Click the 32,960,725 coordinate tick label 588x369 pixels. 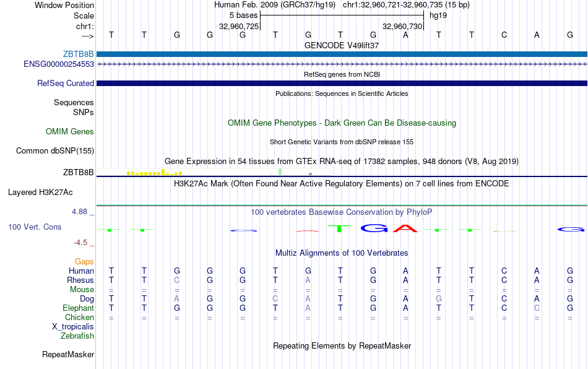point(239,26)
